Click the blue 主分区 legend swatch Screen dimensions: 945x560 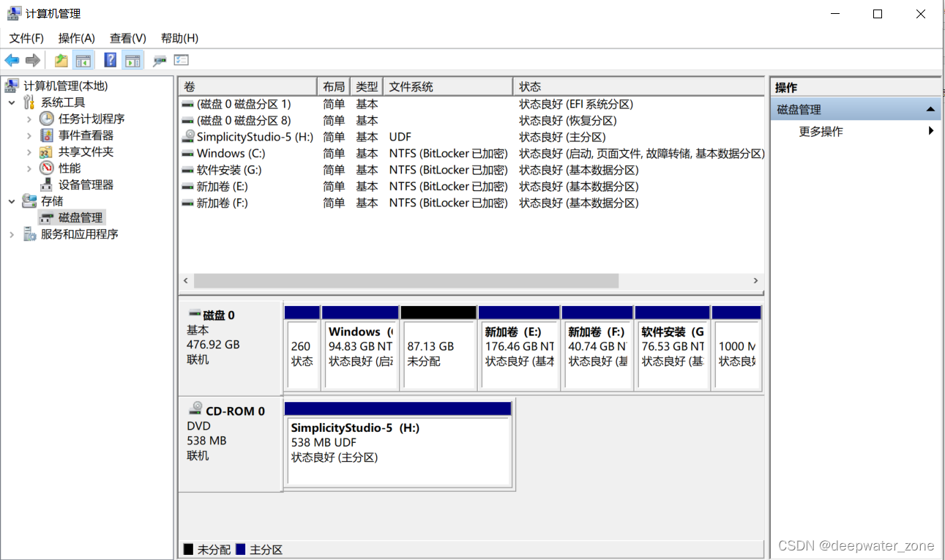click(241, 549)
